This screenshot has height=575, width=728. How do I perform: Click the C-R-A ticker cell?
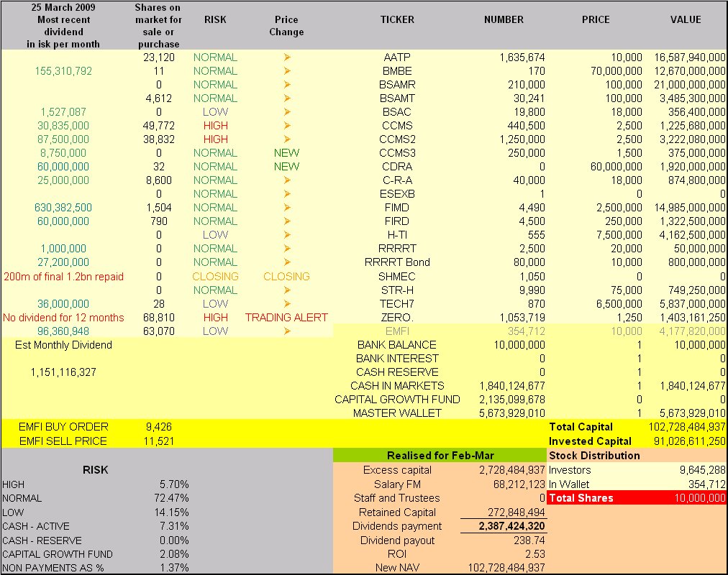pos(397,180)
